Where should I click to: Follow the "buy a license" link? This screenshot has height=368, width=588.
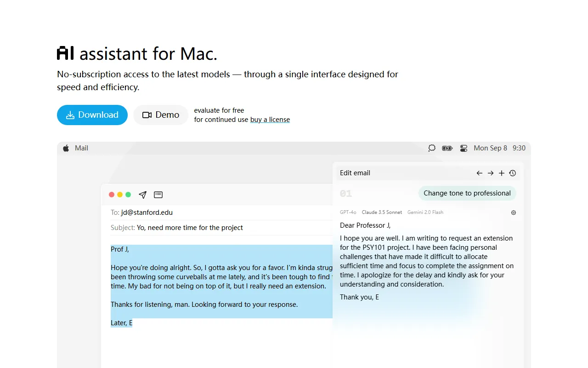coord(270,120)
